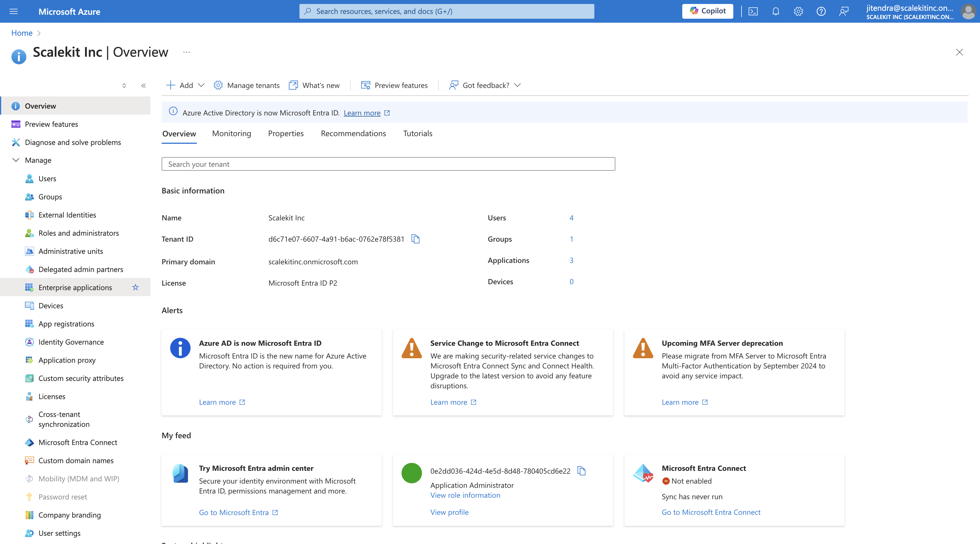
Task: Switch to the Properties tab
Action: [286, 134]
